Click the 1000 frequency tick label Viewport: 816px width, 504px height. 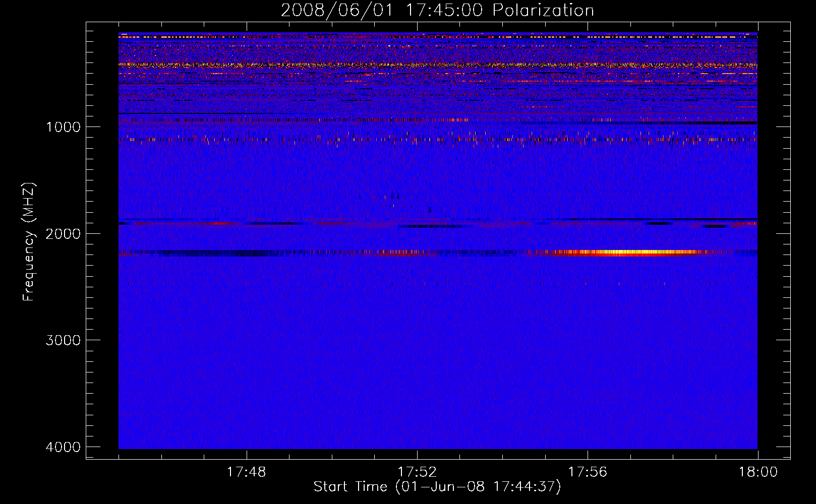63,127
